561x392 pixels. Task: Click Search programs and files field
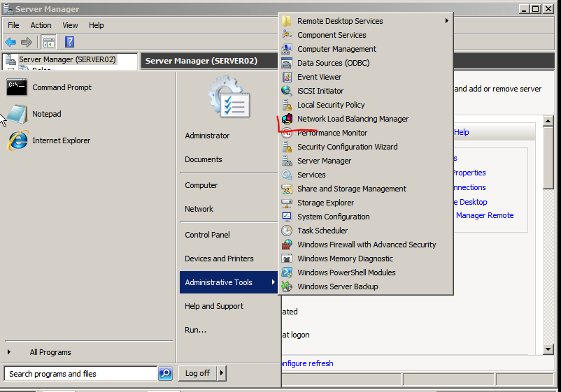point(81,373)
